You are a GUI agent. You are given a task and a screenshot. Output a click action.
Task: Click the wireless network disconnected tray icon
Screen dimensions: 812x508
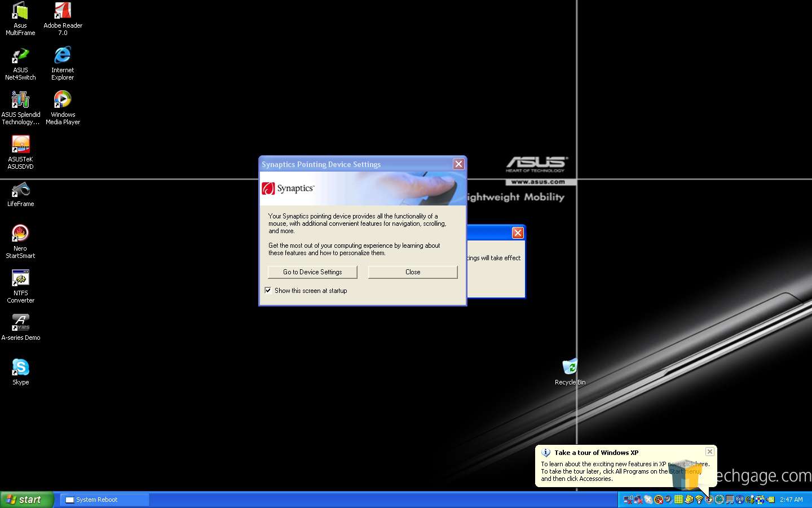(628, 500)
